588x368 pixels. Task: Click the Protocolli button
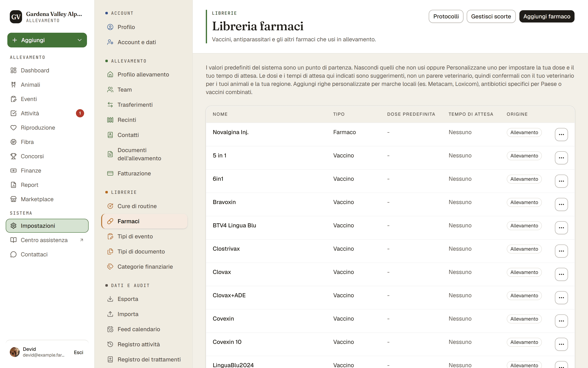pyautogui.click(x=446, y=16)
